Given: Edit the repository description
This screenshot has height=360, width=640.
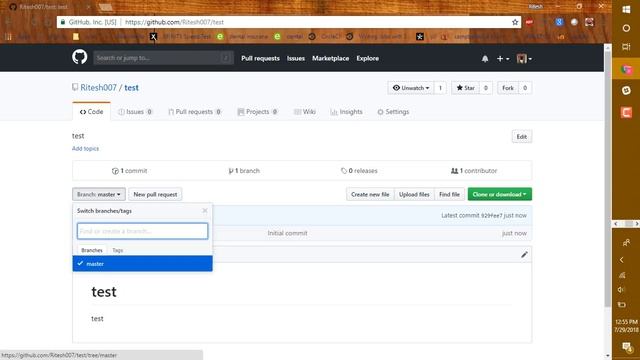Looking at the screenshot, I should 522,137.
